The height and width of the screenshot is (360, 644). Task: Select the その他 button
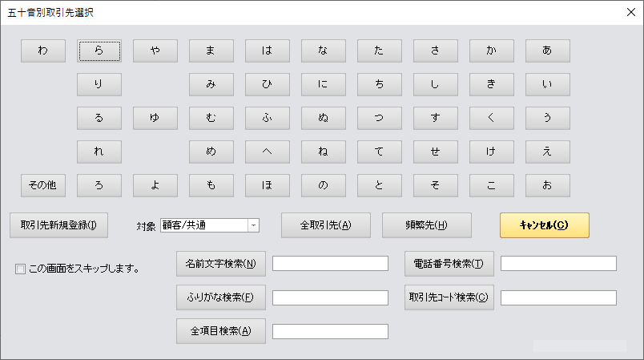[x=42, y=185]
